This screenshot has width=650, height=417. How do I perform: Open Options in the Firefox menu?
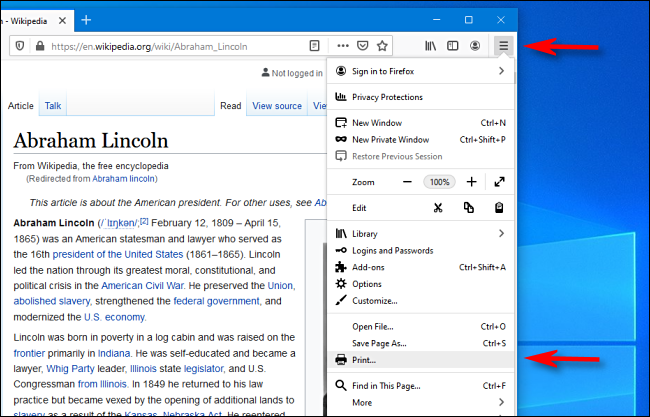[421, 284]
